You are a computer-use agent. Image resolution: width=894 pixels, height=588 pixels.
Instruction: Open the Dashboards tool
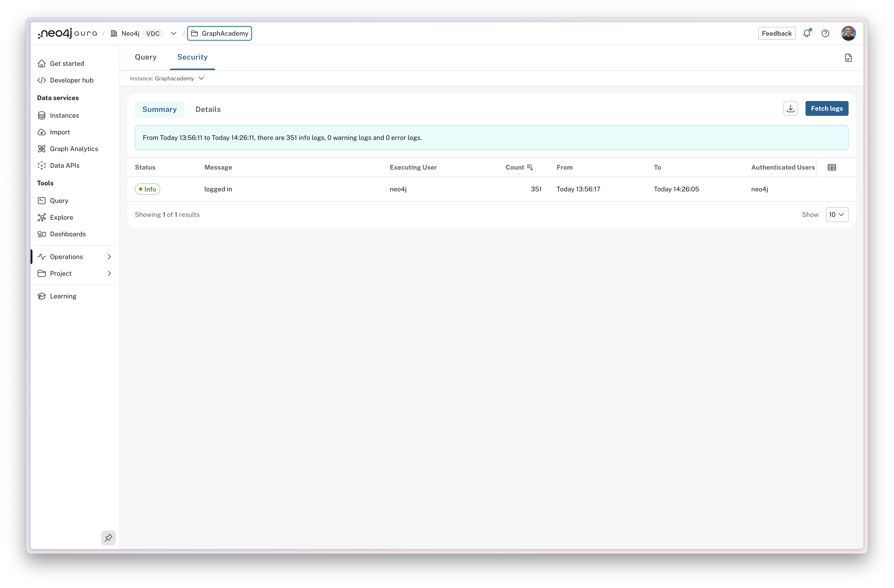[x=68, y=234]
